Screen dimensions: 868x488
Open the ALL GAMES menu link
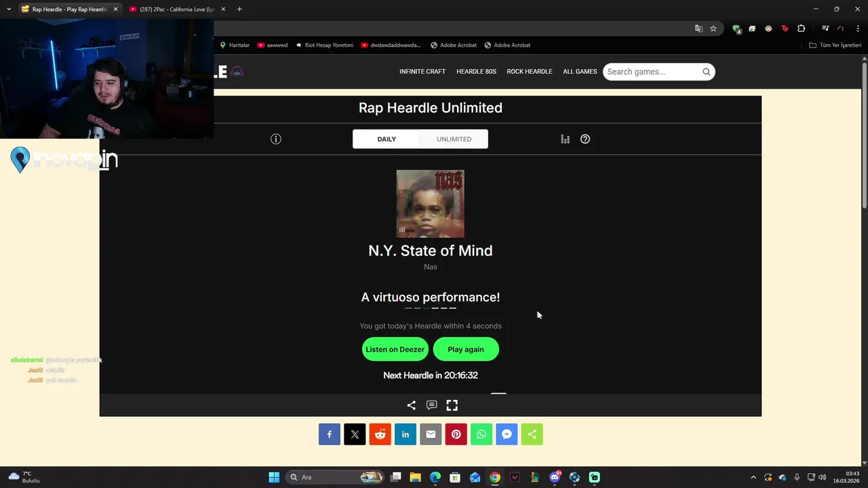(x=580, y=71)
